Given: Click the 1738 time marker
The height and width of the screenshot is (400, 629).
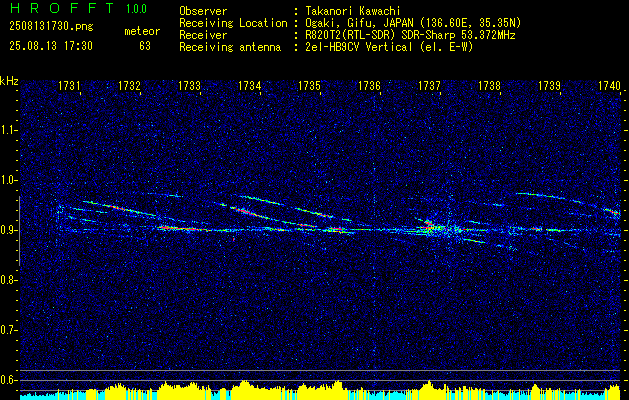Looking at the screenshot, I should pyautogui.click(x=489, y=85).
